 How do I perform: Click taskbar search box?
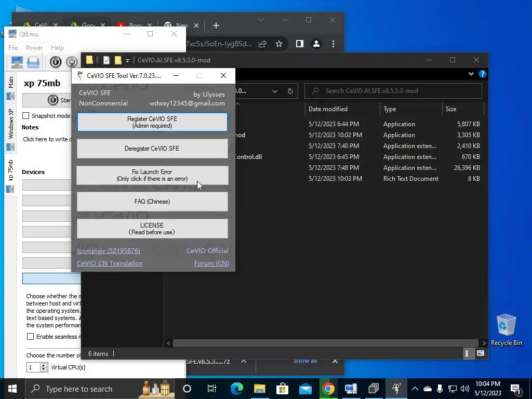point(99,389)
